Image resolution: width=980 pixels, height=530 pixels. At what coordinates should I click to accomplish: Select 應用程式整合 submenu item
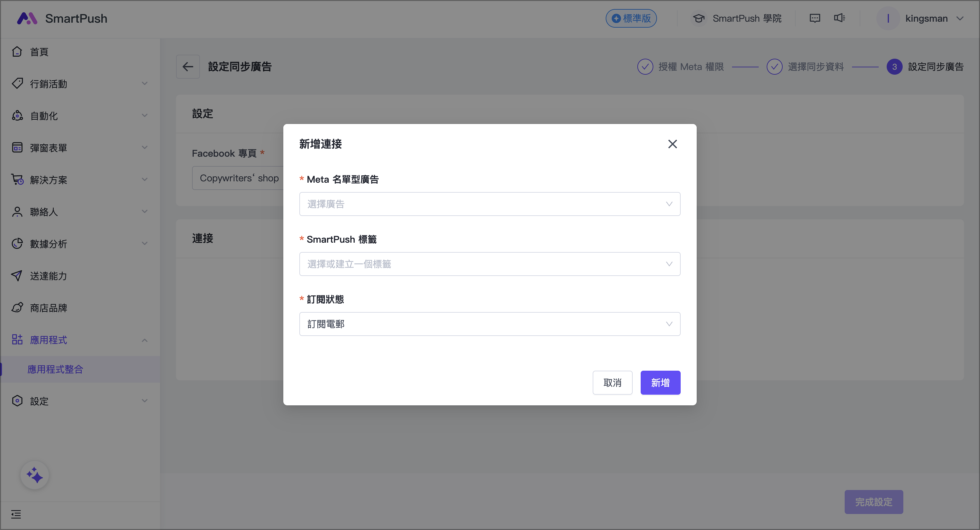click(x=55, y=369)
